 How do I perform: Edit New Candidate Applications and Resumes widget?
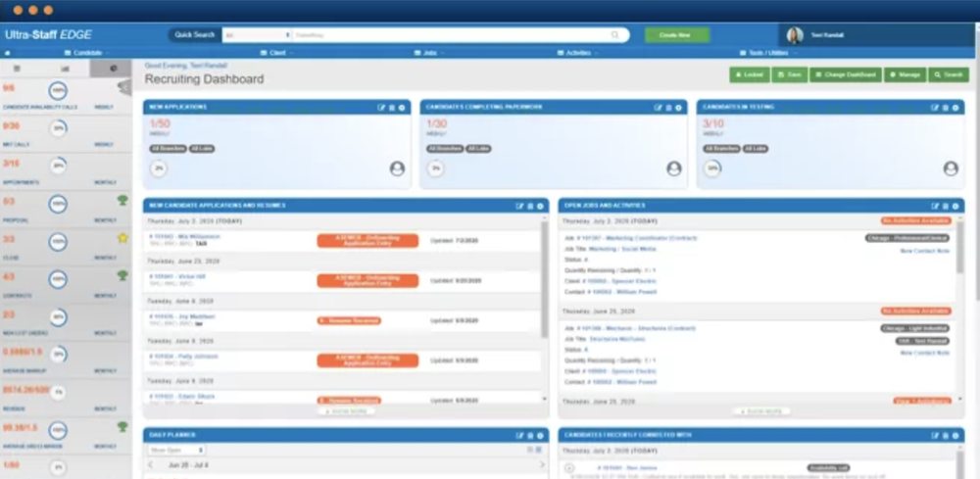tap(519, 206)
